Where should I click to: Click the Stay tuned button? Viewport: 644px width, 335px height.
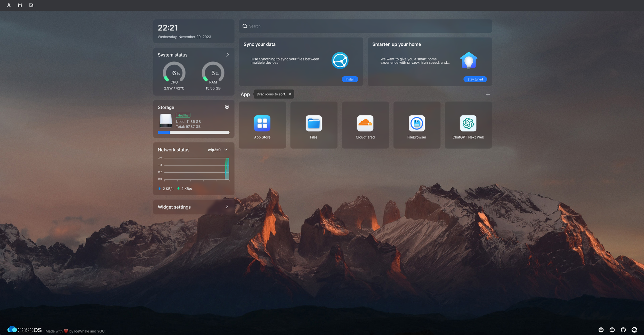click(x=475, y=79)
